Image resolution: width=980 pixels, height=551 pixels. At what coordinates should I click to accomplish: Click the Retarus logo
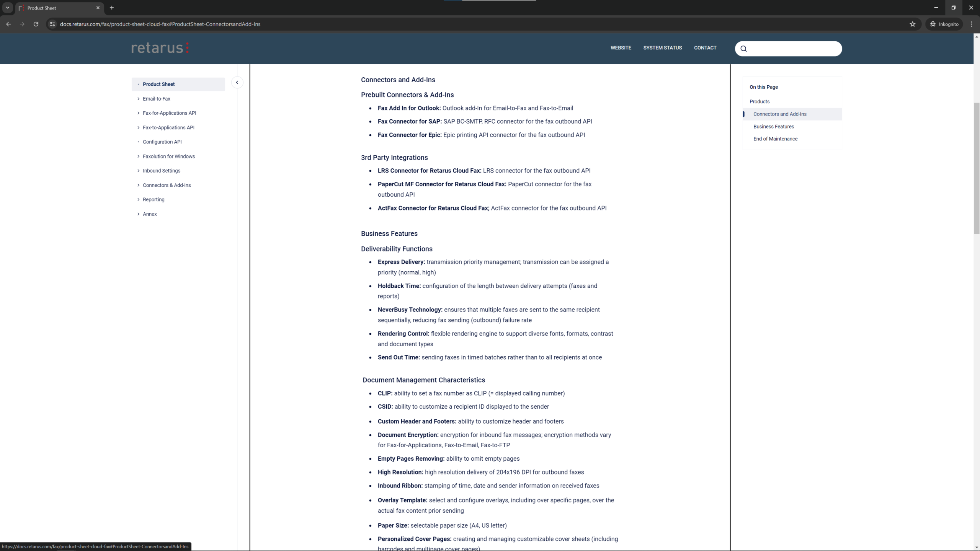(160, 48)
